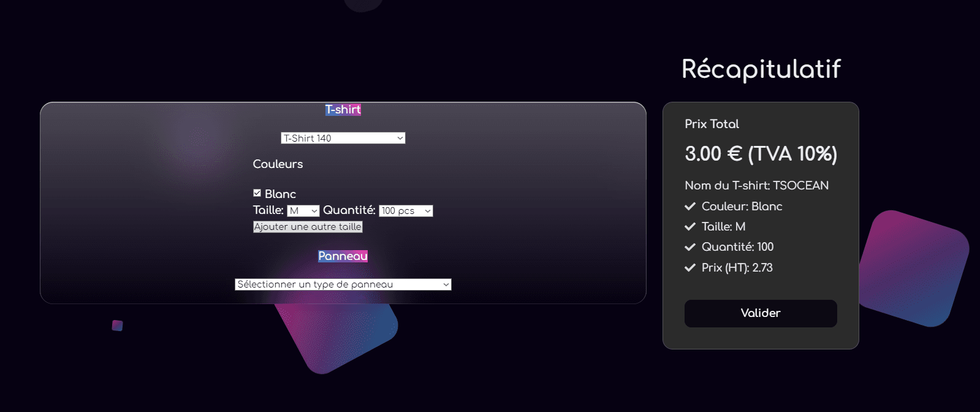Click the Blanc color label
Screen dimensions: 980x412
point(280,194)
